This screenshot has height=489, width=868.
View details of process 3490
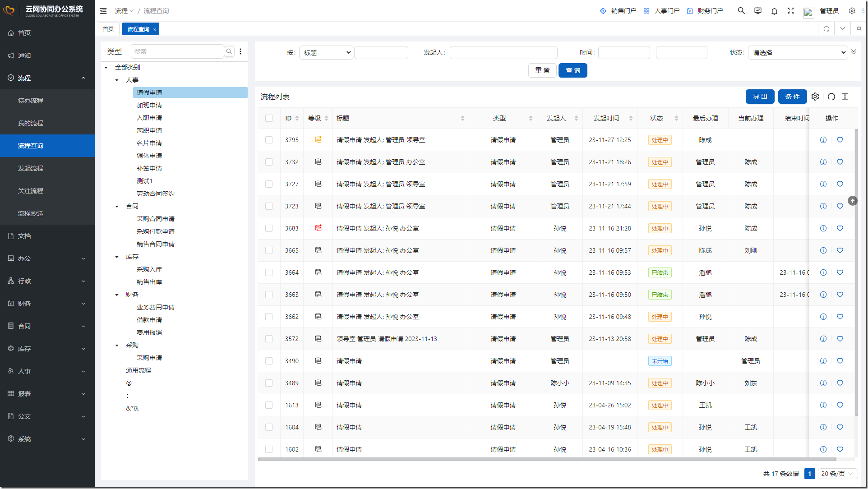(x=823, y=361)
